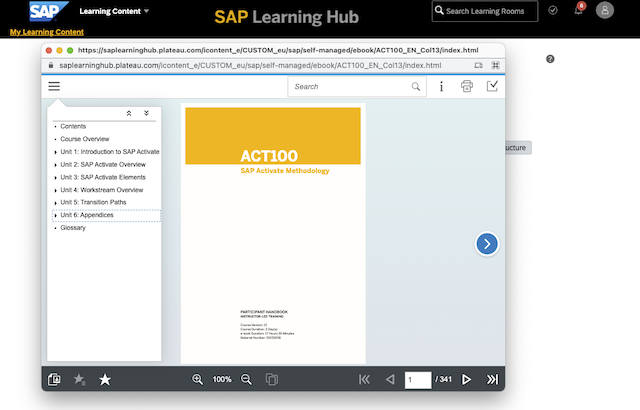Click SAP Activate Methodology subtitle
Image resolution: width=640 pixels, height=410 pixels.
pyautogui.click(x=285, y=171)
